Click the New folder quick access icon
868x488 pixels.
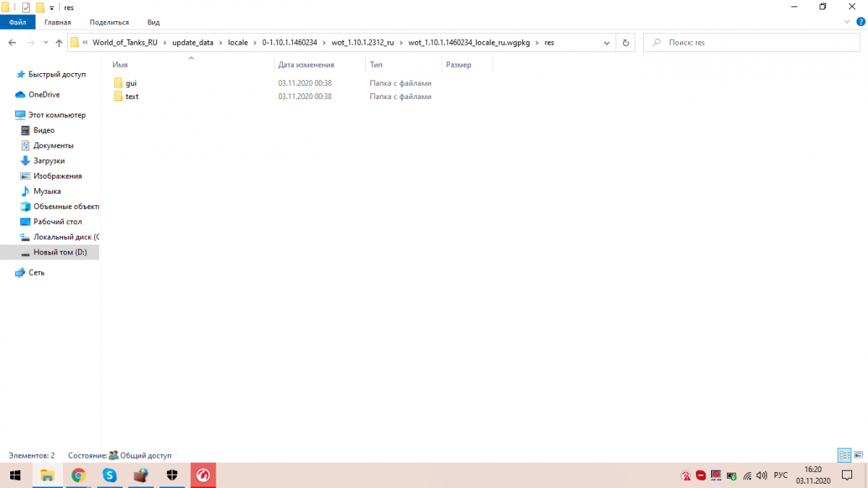pos(40,7)
